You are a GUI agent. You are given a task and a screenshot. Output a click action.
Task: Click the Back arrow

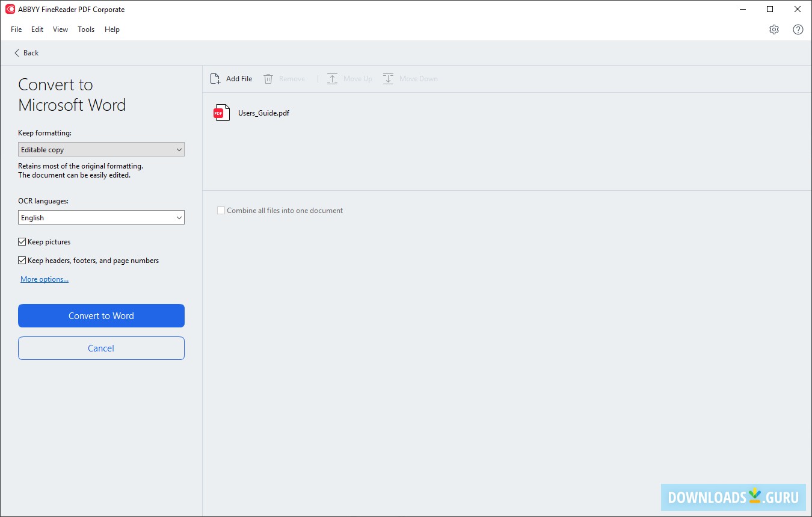(x=17, y=53)
